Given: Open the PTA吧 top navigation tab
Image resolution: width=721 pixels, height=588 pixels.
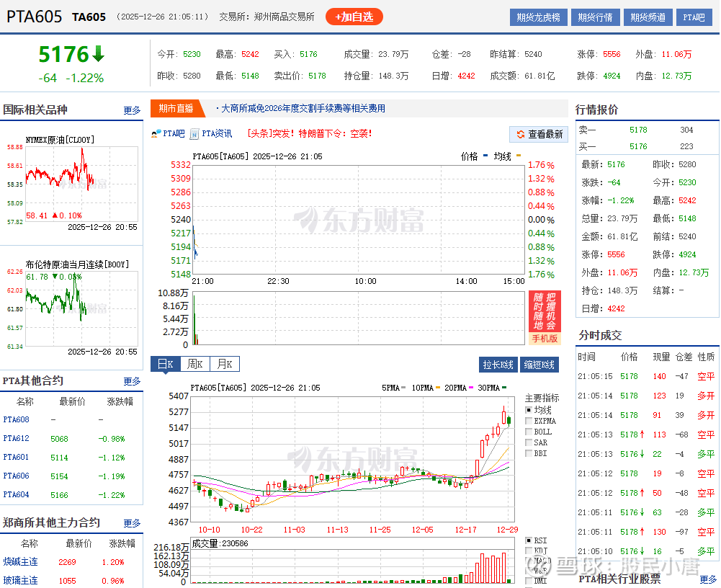Looking at the screenshot, I should [694, 17].
